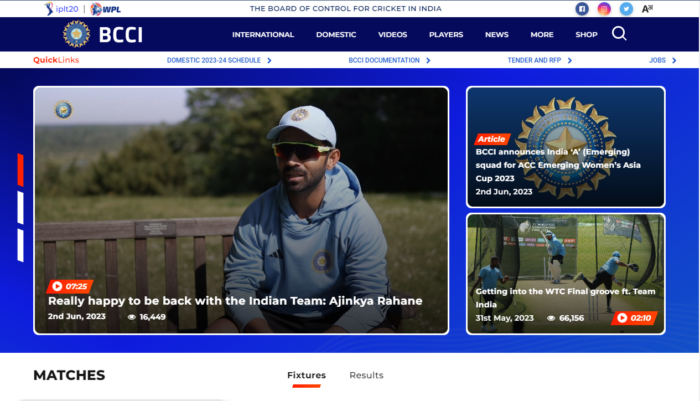Viewport: 700px width, 401px height.
Task: Open BCCI Twitter page icon
Action: point(626,9)
